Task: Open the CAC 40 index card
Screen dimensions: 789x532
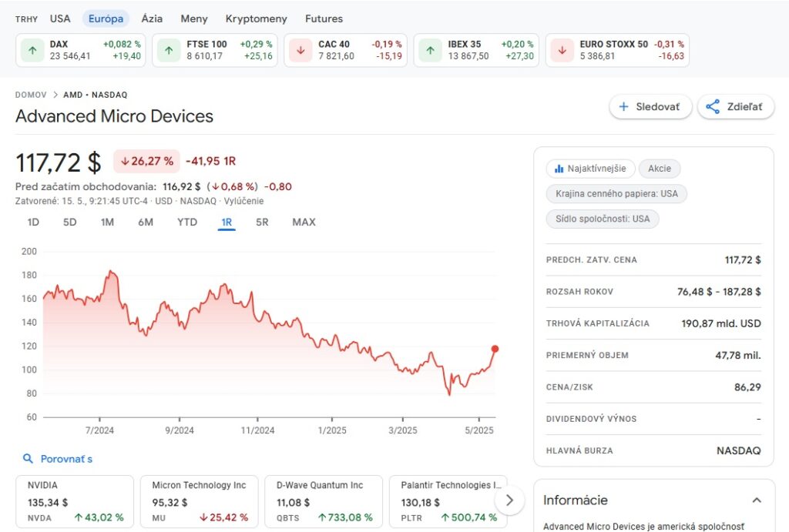Action: 346,50
